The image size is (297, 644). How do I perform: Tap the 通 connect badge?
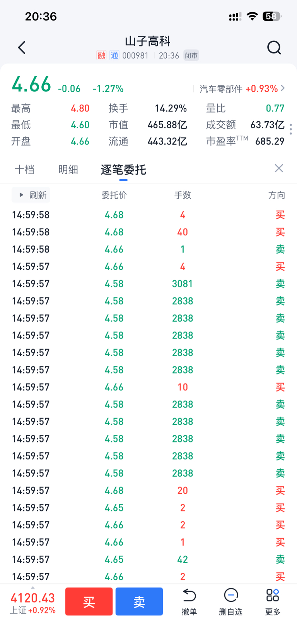pyautogui.click(x=114, y=55)
